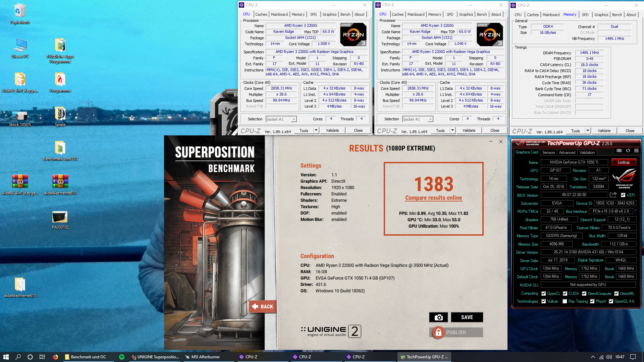The image size is (644, 362).
Task: Expand Tools dropdown arrow in second CPU-Z
Action: 452,130
